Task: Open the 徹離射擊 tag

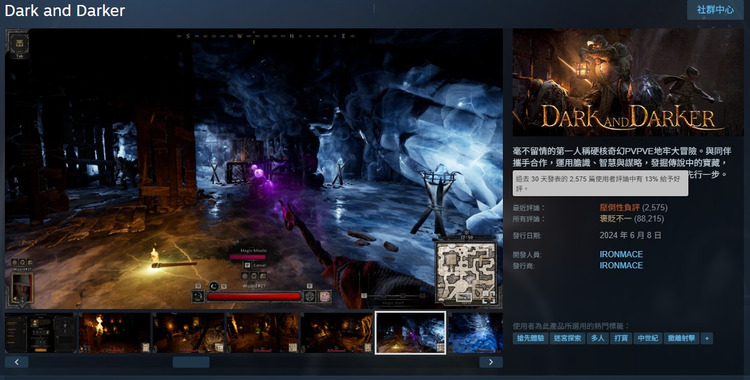Action: 682,338
